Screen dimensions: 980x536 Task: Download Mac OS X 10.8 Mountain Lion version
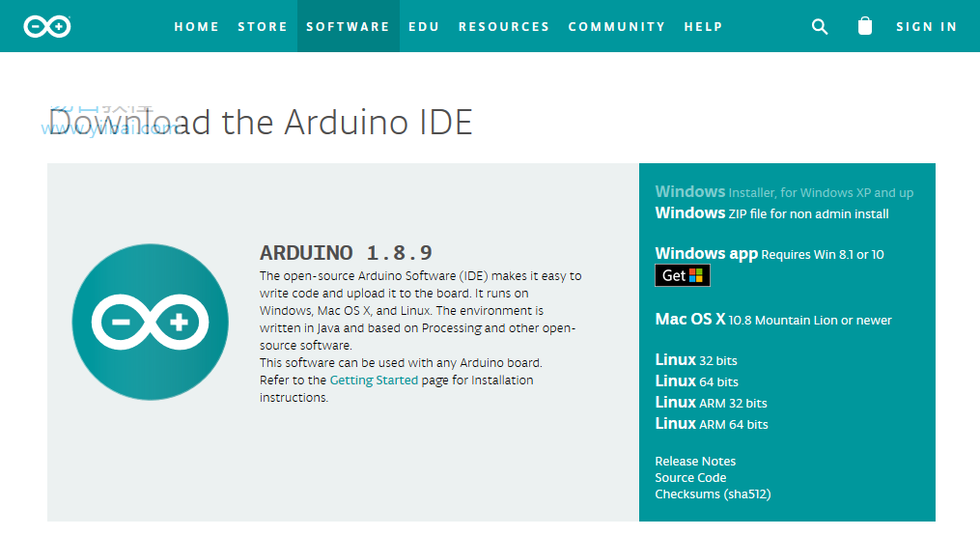coord(773,320)
